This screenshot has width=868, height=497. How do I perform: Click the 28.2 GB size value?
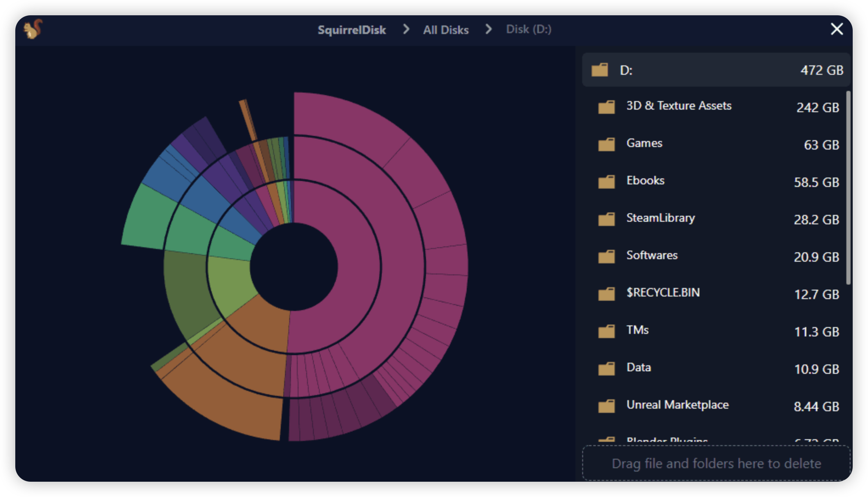(x=816, y=220)
